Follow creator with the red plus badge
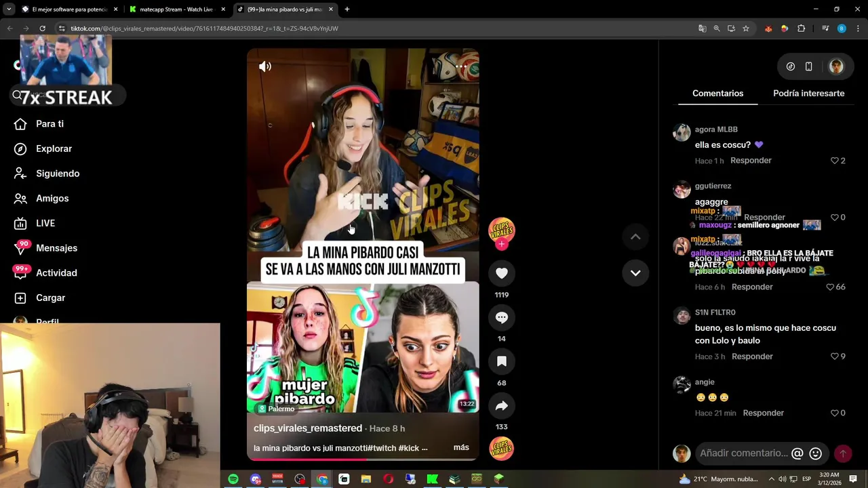The image size is (868, 488). 502,244
